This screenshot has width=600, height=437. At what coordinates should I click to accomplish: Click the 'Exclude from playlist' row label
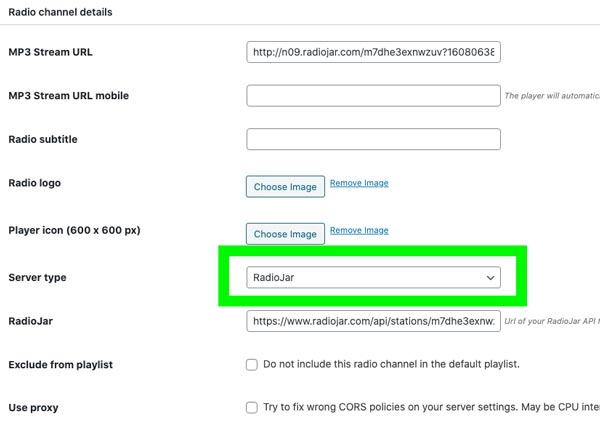tap(60, 365)
